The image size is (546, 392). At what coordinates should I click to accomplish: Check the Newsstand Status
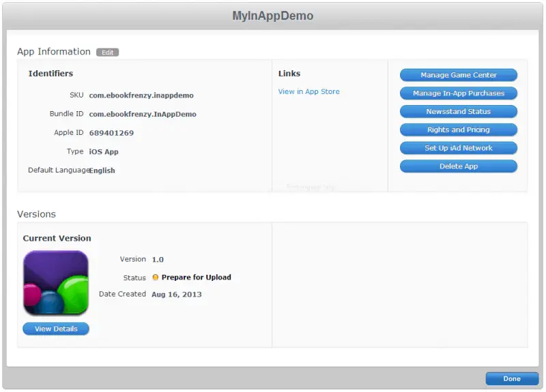coord(458,112)
